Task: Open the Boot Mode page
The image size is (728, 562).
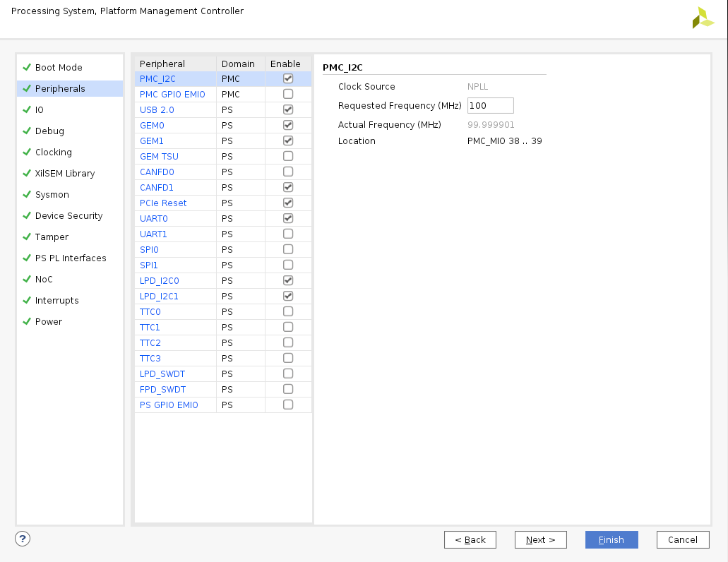Action: 59,68
